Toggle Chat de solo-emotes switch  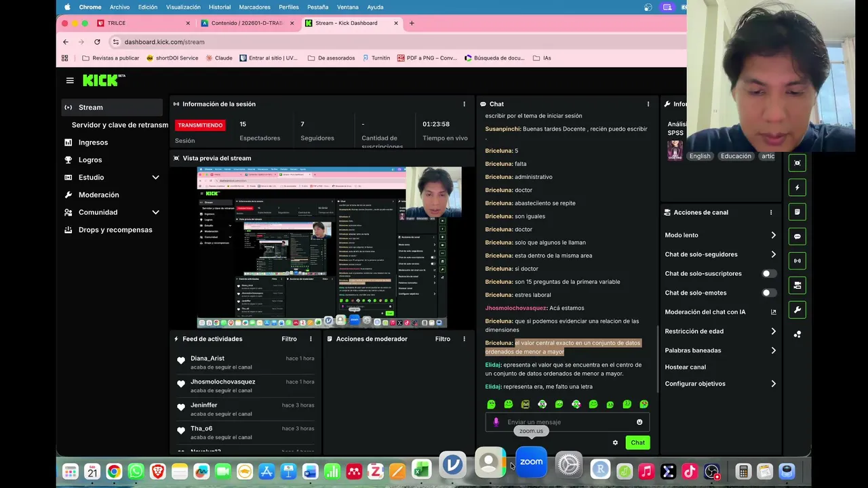[769, 293]
